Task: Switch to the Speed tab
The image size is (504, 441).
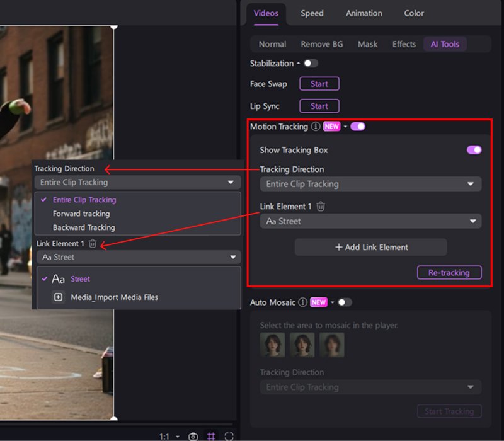Action: point(311,13)
